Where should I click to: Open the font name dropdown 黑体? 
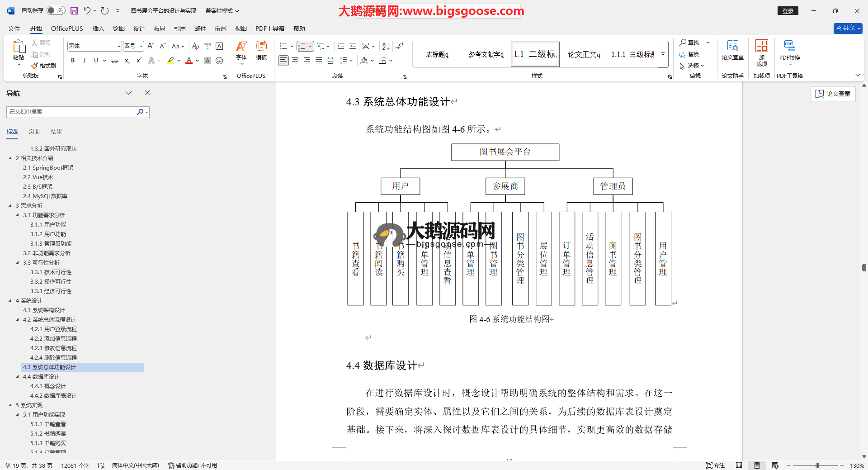tap(119, 46)
